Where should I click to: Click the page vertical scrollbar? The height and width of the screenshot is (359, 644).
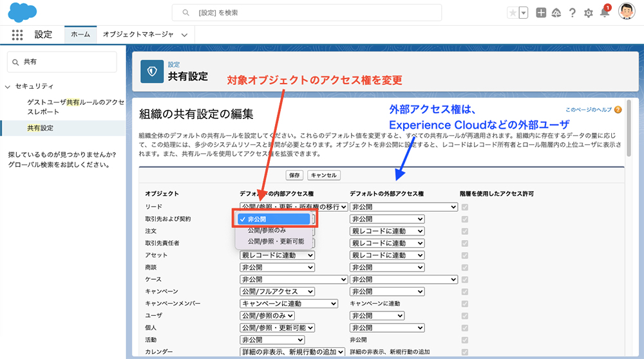coord(629,128)
